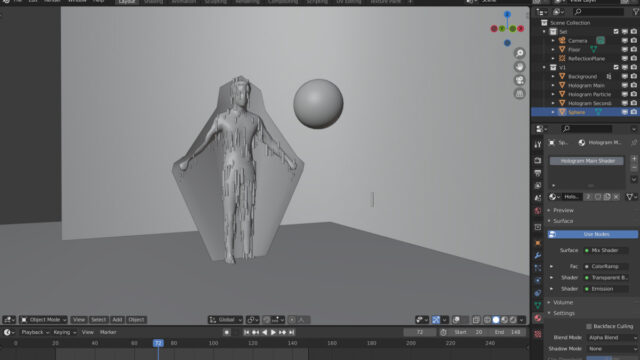Expand the Volume panel
Viewport: 640px width, 360px height.
pyautogui.click(x=562, y=302)
